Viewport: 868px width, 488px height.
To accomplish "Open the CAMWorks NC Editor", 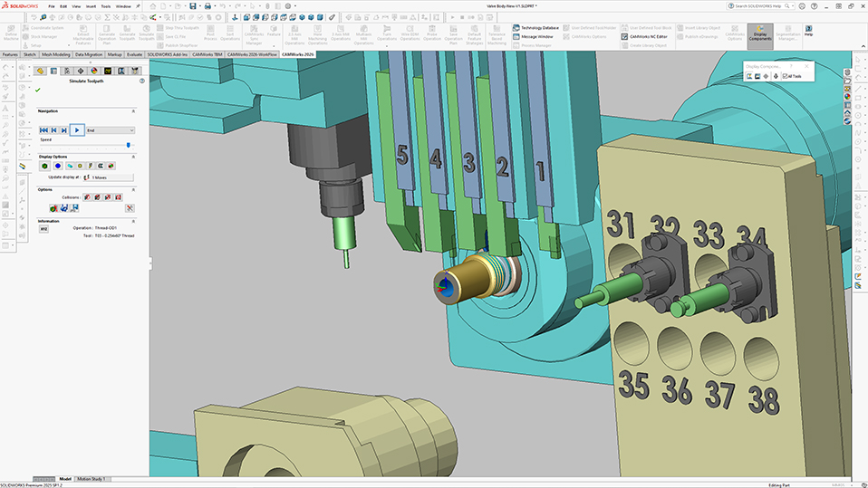I will pyautogui.click(x=647, y=36).
